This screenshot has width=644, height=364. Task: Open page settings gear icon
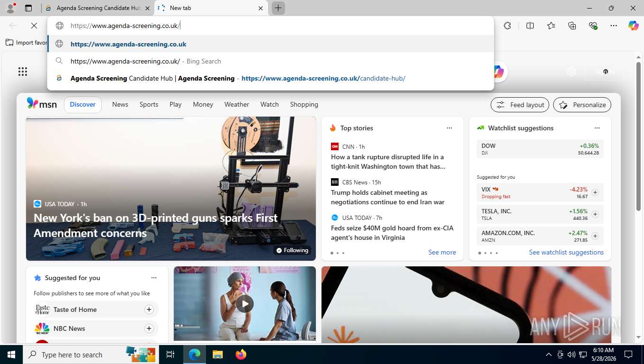click(572, 72)
